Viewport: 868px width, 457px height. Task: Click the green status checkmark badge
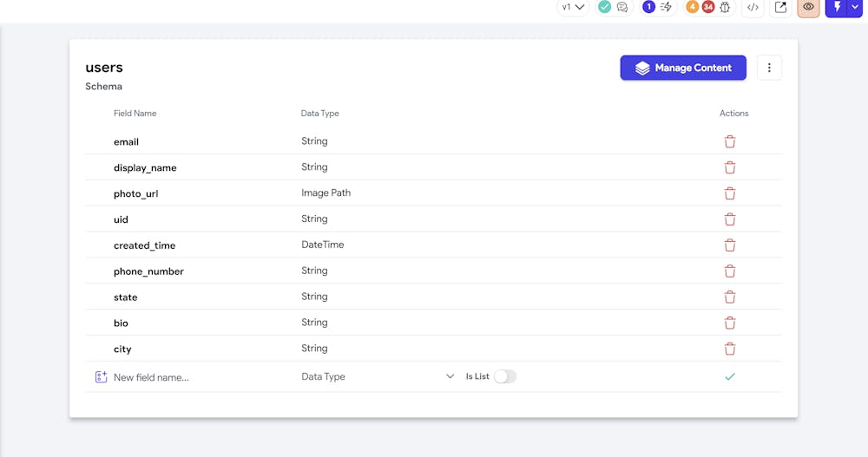(x=604, y=7)
